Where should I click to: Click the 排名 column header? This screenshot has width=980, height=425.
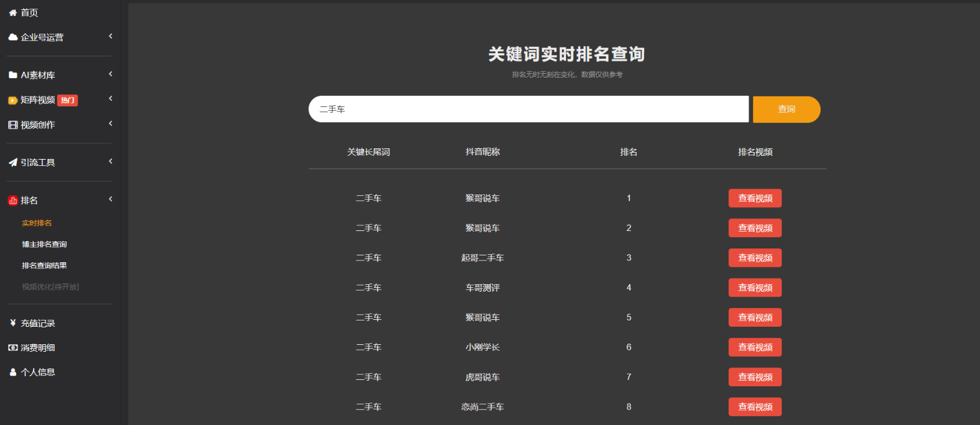[629, 152]
